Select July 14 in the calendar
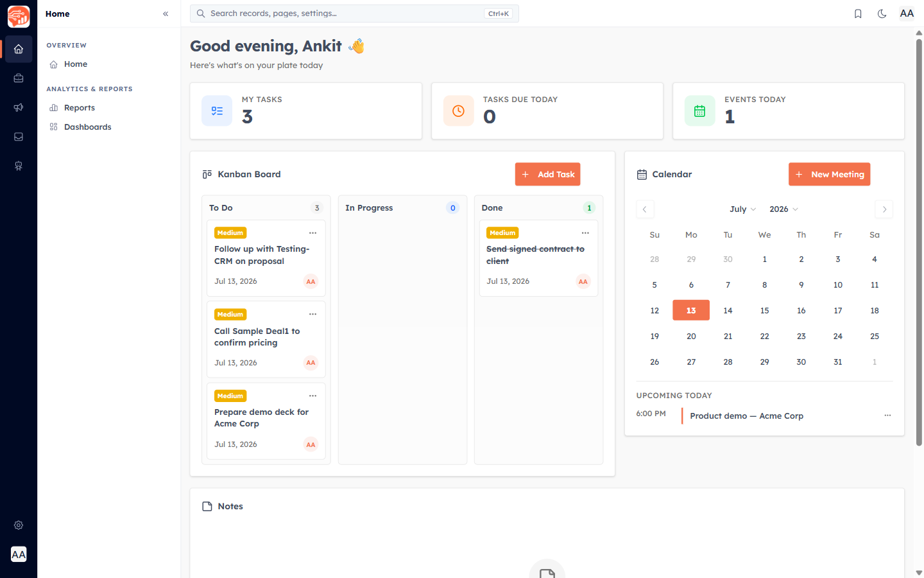 pyautogui.click(x=728, y=310)
